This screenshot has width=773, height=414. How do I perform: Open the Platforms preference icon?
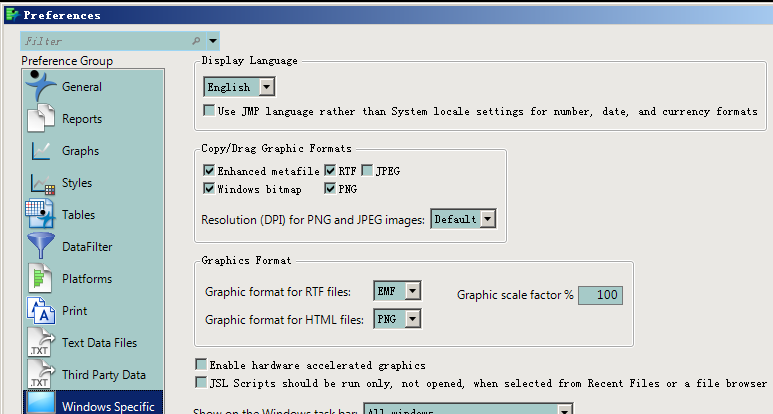click(x=41, y=278)
